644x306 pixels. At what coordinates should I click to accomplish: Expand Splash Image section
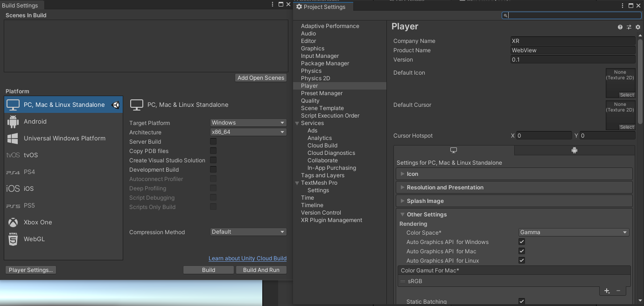point(514,201)
